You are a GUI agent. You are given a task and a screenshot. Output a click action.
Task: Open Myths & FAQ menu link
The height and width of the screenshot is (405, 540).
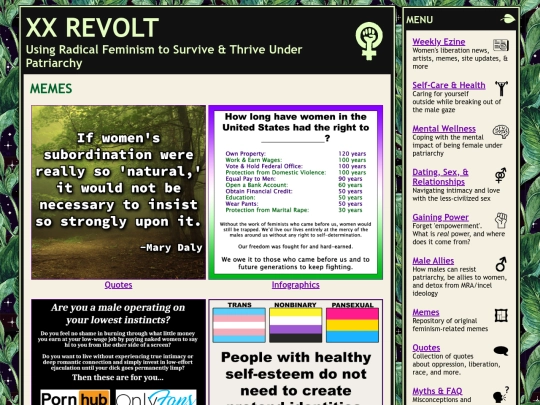pos(437,391)
